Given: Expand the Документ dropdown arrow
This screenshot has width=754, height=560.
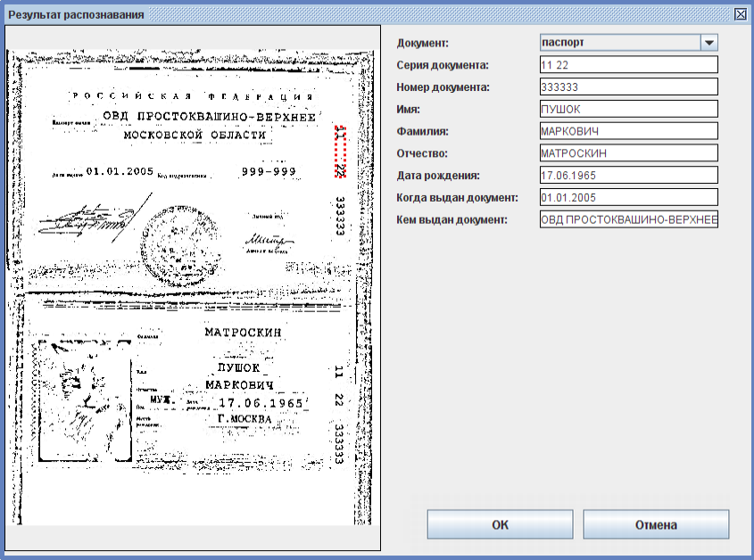Looking at the screenshot, I should [708, 43].
